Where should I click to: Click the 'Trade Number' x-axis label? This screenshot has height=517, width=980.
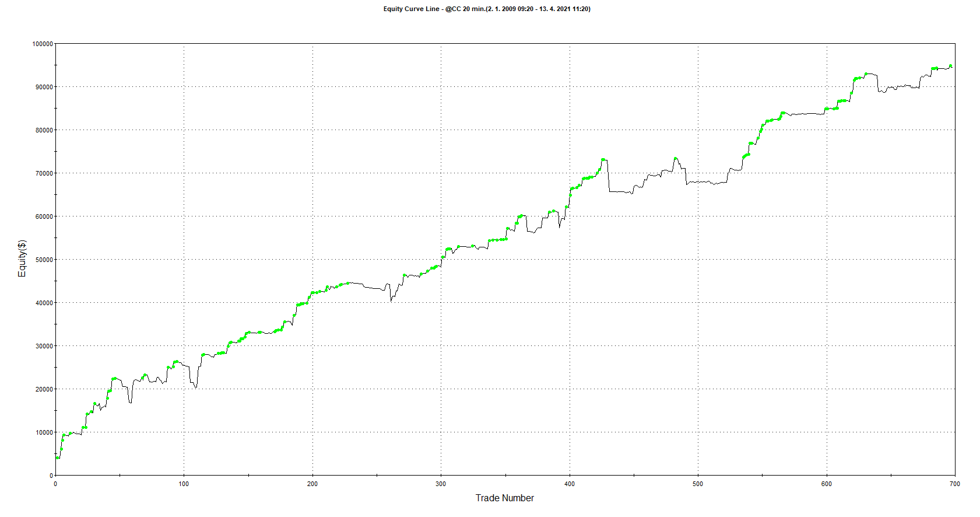click(x=504, y=498)
